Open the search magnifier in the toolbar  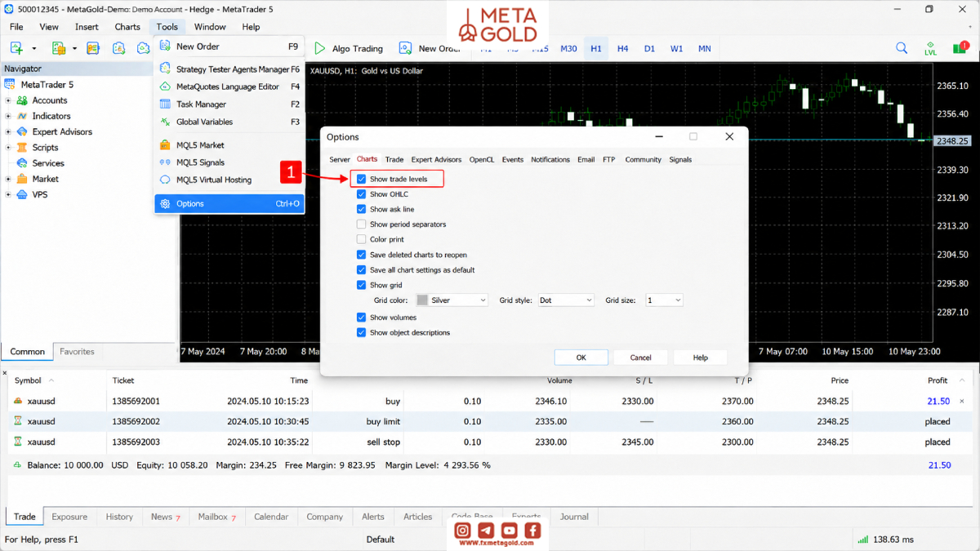pyautogui.click(x=902, y=48)
